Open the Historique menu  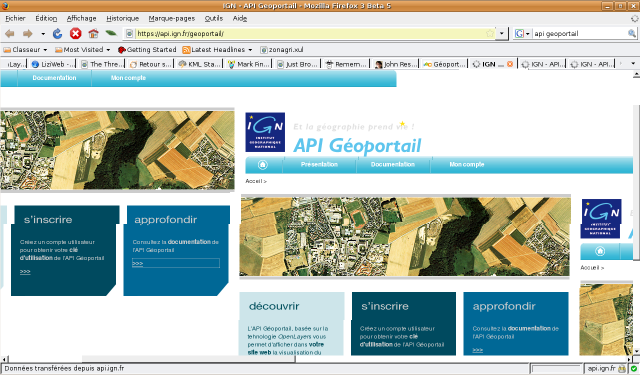pyautogui.click(x=122, y=18)
